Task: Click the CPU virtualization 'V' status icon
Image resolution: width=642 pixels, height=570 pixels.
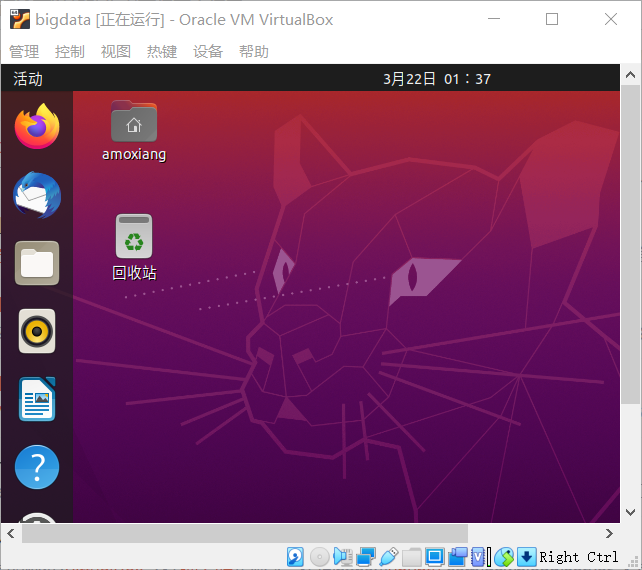Action: (478, 557)
